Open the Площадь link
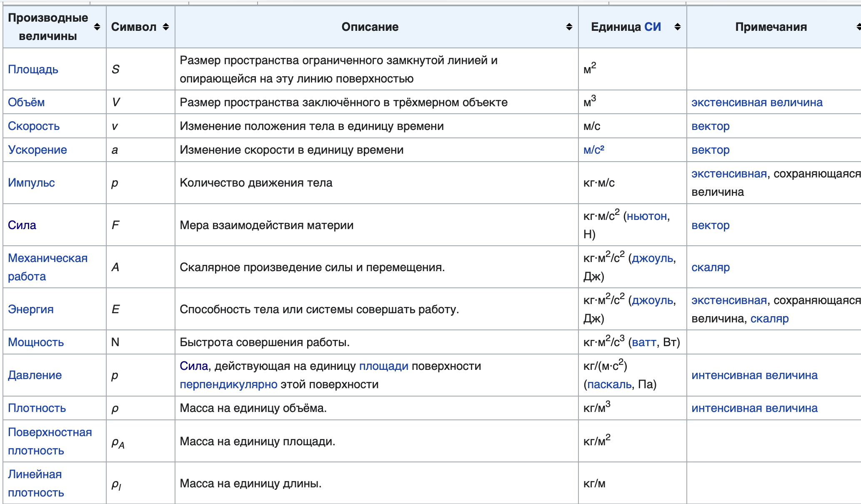The height and width of the screenshot is (504, 861). coord(33,69)
